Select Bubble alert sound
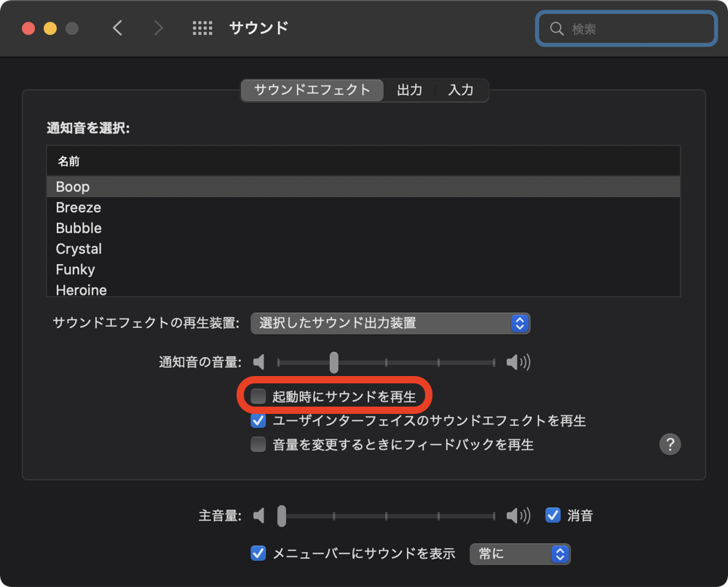728x587 pixels. 363,228
